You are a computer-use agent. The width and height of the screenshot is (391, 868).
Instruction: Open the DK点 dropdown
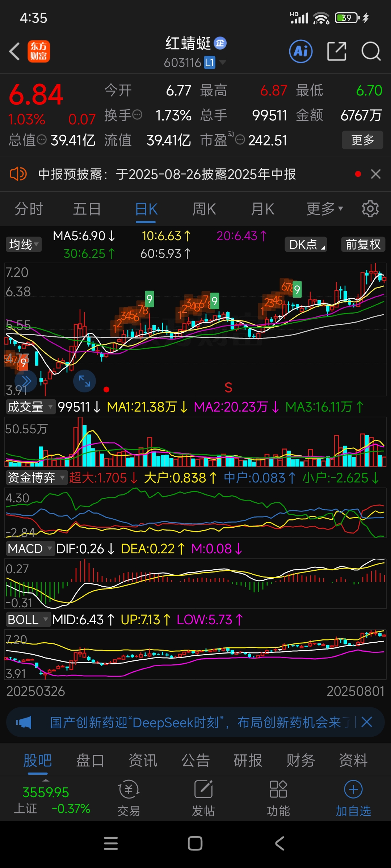[x=306, y=244]
